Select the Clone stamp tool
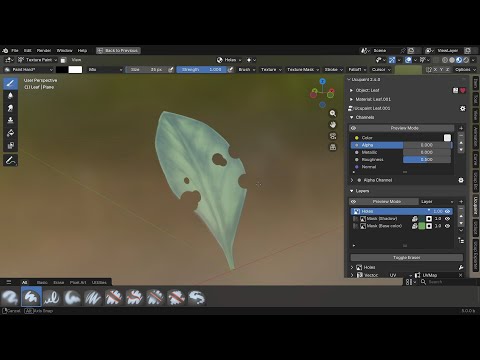 (10, 120)
